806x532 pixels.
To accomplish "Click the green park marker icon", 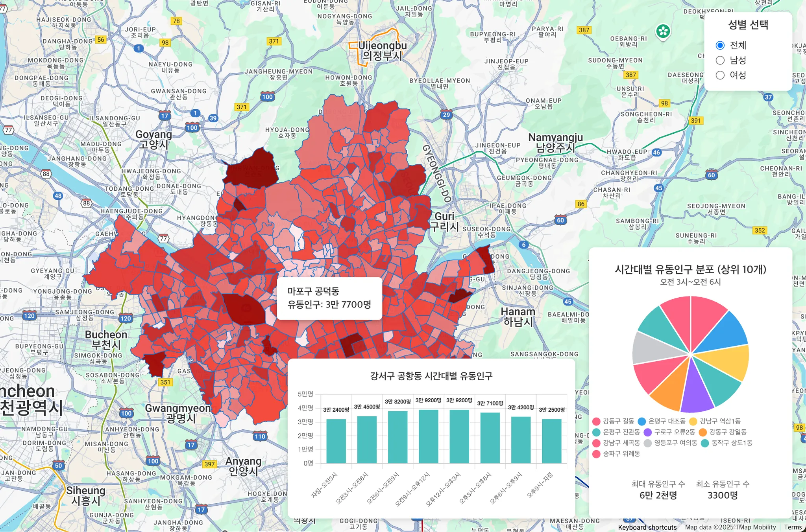I will point(663,31).
